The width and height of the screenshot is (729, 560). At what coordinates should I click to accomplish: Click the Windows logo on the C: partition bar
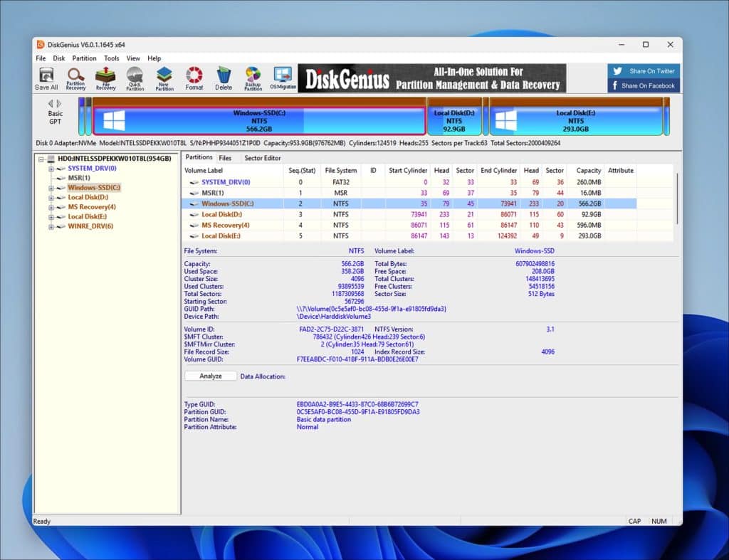click(x=114, y=120)
